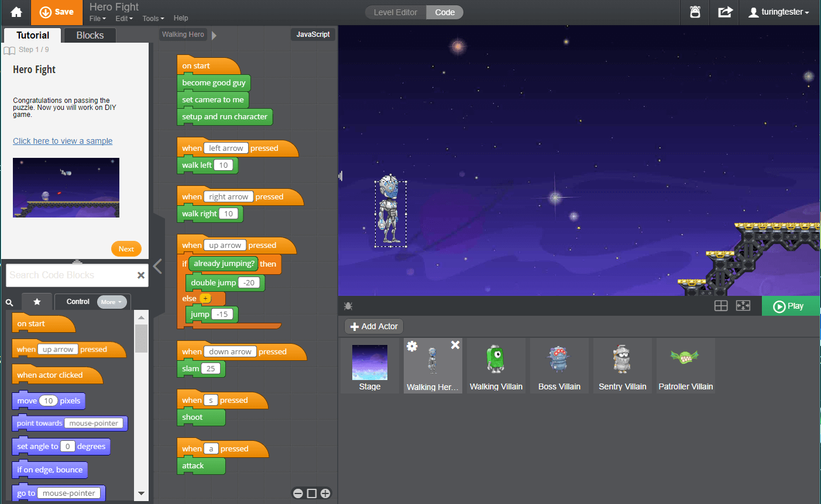Viewport: 821px width, 504px height.
Task: Select the Blocks tab
Action: (90, 35)
